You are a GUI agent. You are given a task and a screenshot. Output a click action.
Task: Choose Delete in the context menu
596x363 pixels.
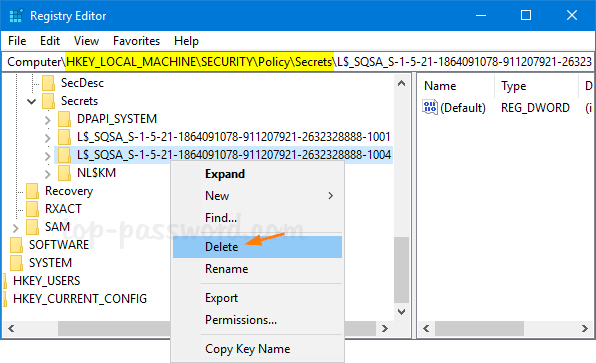coord(258,247)
